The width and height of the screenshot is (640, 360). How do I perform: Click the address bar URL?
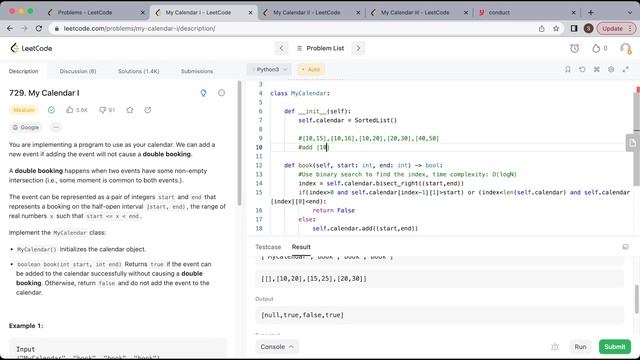(x=139, y=29)
